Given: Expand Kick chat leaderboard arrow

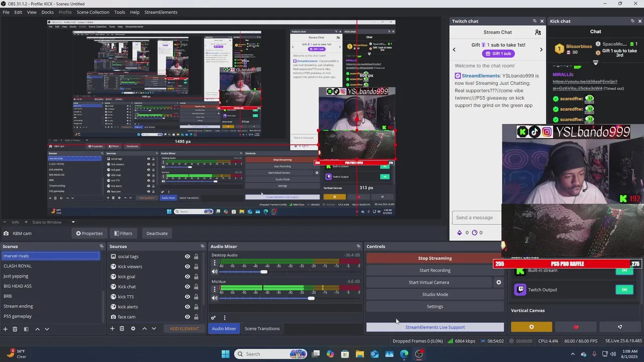Looking at the screenshot, I should pyautogui.click(x=596, y=63).
